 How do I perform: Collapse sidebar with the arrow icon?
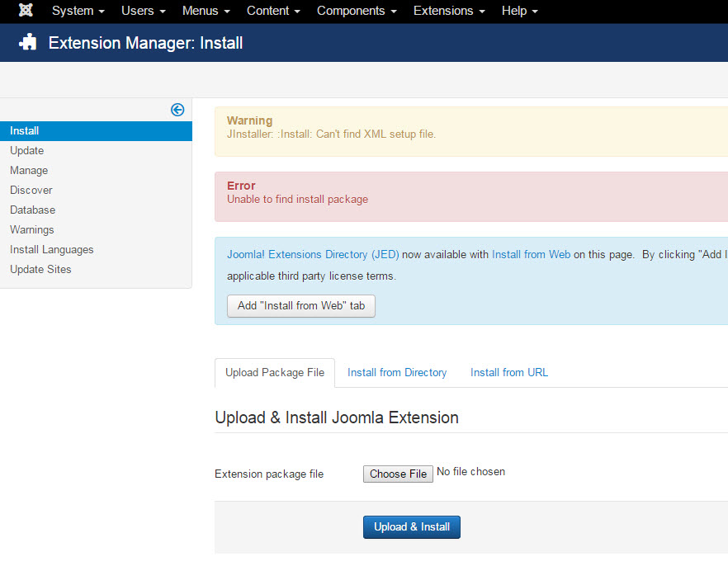[177, 110]
